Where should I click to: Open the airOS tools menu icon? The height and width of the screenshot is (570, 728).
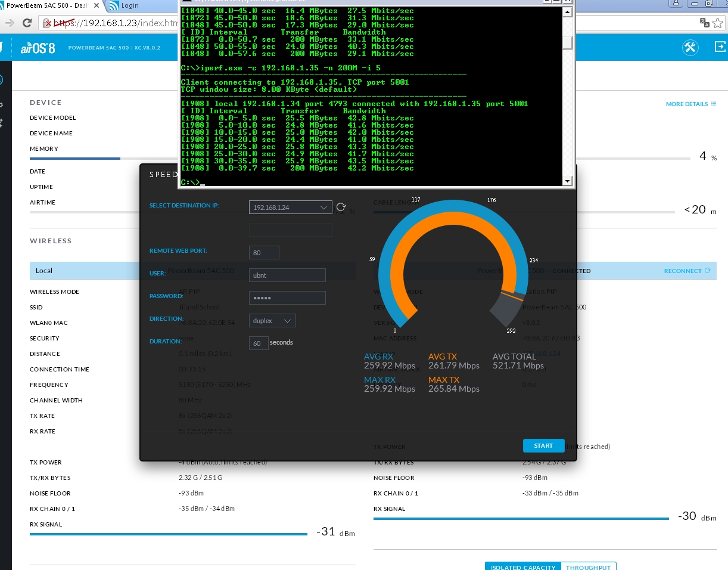pyautogui.click(x=690, y=48)
